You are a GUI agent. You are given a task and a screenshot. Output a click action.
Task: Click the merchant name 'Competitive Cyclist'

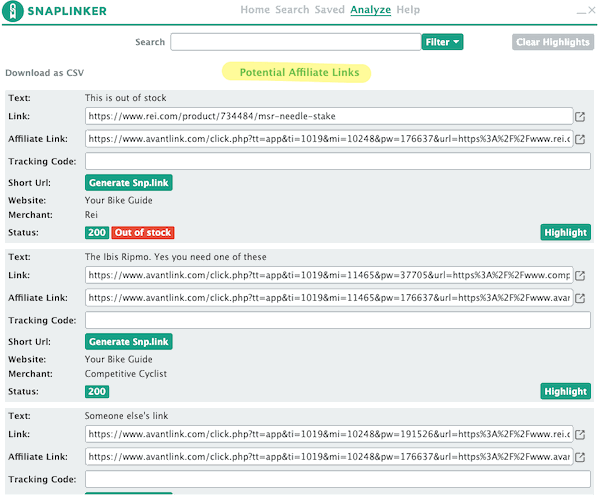[126, 374]
